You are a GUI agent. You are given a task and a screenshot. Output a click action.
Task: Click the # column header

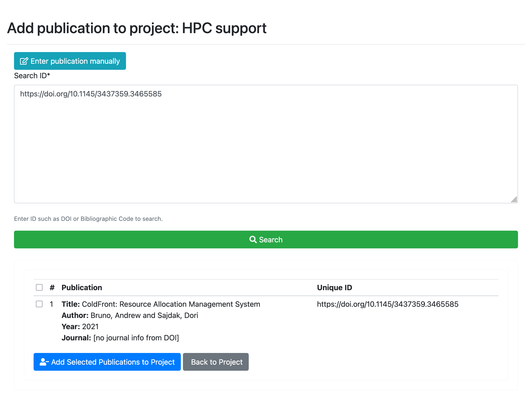point(52,288)
